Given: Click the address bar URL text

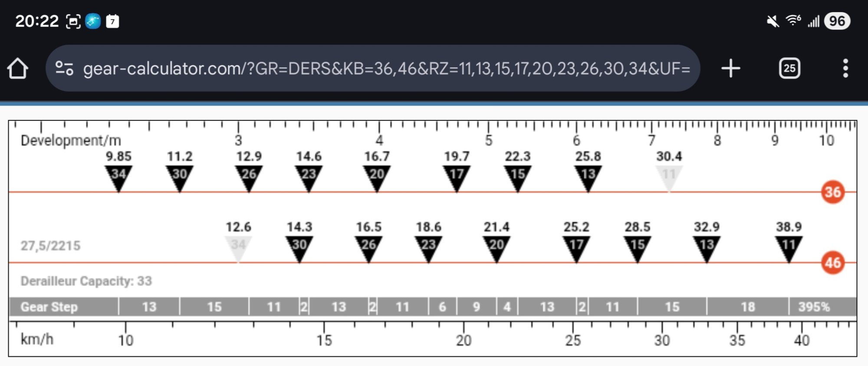Looking at the screenshot, I should click(386, 69).
